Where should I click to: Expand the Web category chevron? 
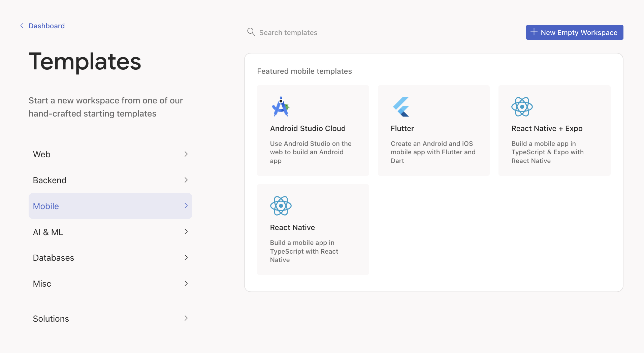[x=186, y=154]
